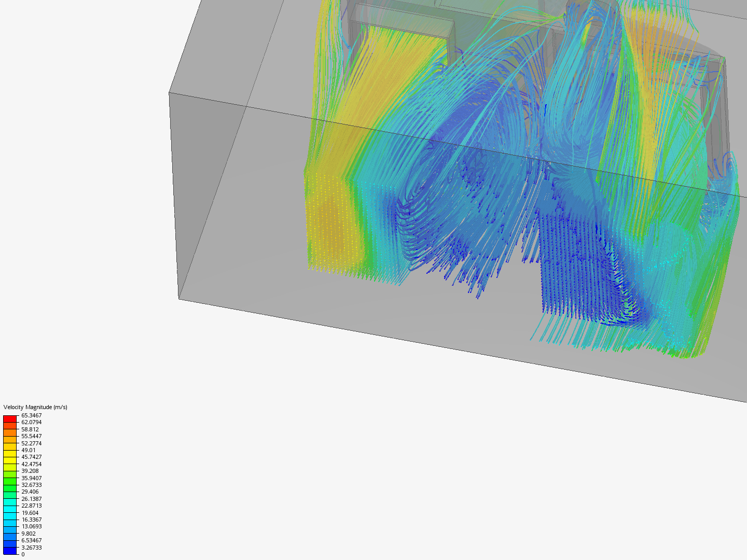Click the 26.1387 legend label
Viewport: 747px width, 560px height.
tap(32, 499)
